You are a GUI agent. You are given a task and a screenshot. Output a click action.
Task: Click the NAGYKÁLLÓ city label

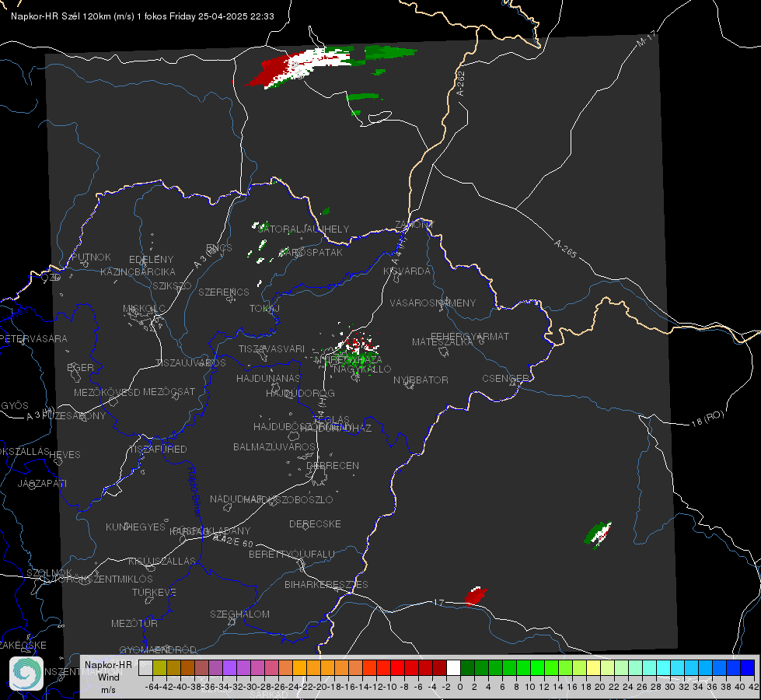[362, 369]
